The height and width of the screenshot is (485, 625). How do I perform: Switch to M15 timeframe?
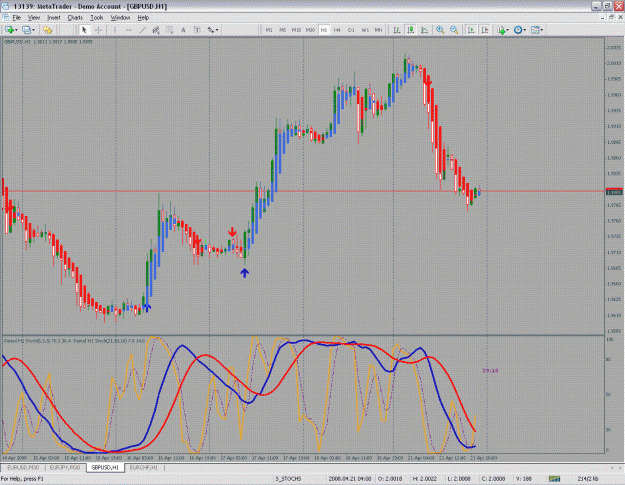[x=296, y=30]
